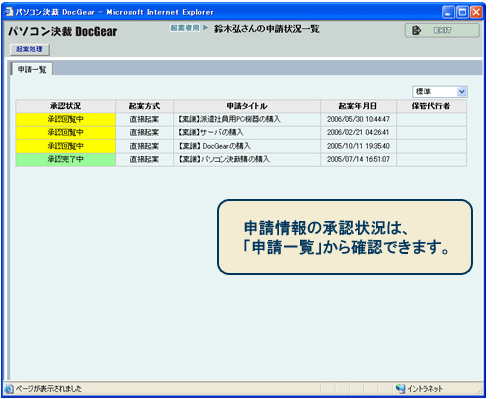Click the イントラネット zone icon

(x=400, y=388)
